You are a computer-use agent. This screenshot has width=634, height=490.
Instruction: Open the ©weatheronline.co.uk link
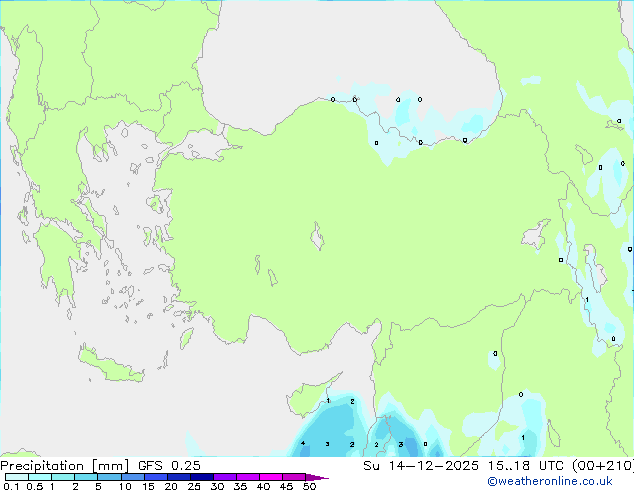pos(550,481)
